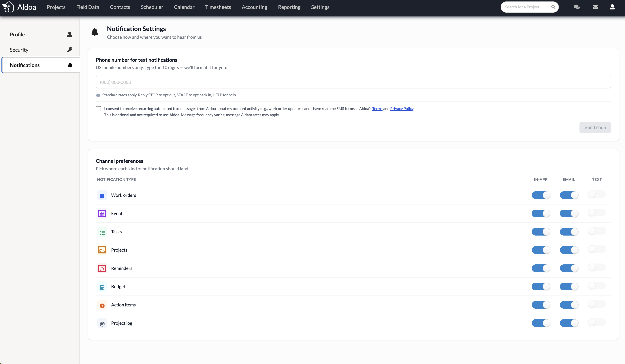625x364 pixels.
Task: Click the info icon beside Standard rates apply
Action: [98, 95]
